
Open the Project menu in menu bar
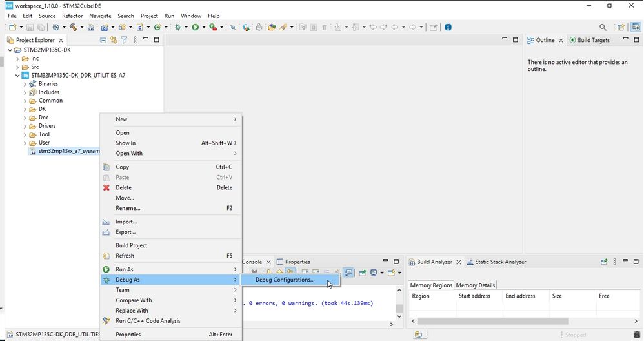[149, 15]
